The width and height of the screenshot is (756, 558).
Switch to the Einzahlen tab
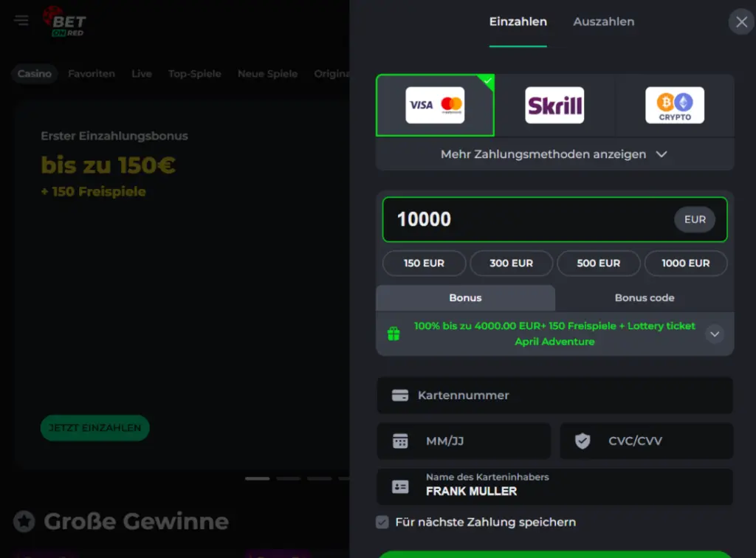pos(518,21)
